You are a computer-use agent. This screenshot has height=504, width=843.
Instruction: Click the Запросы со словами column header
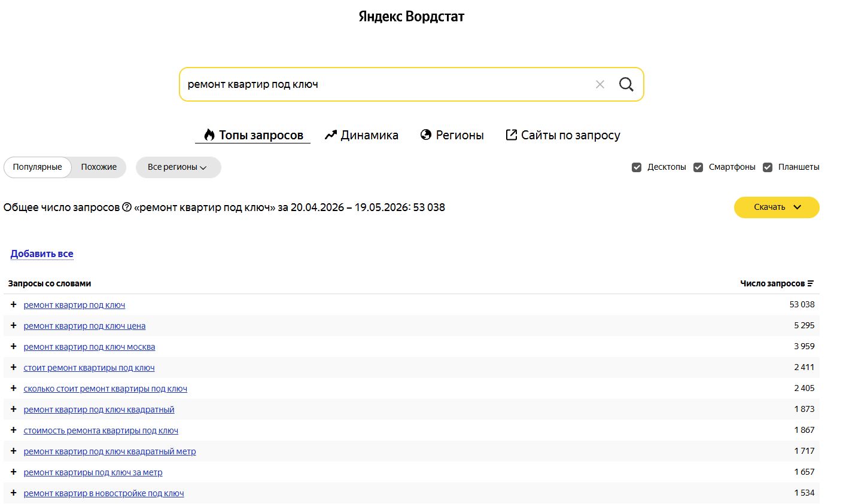click(x=50, y=283)
